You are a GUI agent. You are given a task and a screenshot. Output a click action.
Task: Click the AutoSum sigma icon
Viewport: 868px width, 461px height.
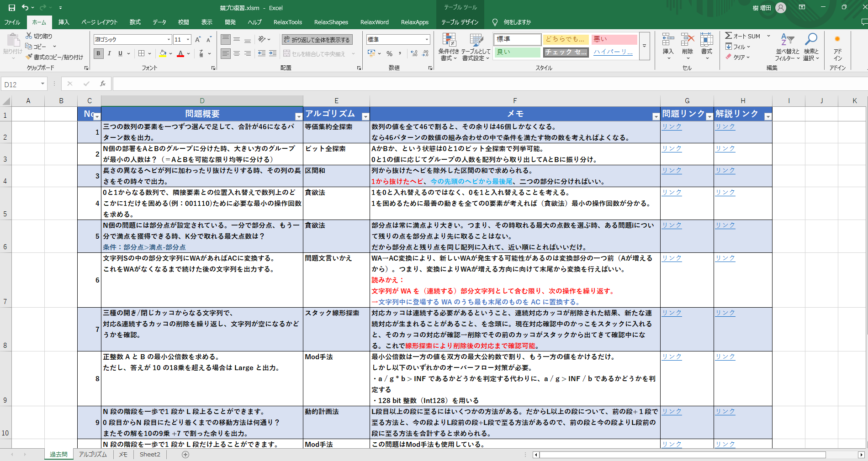pos(729,36)
